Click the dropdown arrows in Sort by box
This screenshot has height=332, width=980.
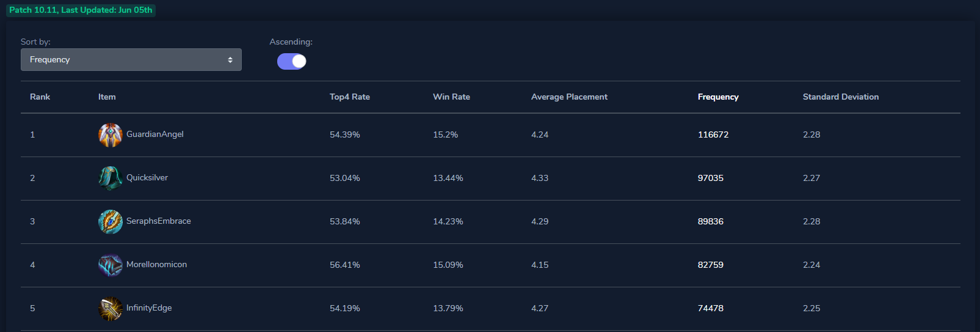[230, 60]
